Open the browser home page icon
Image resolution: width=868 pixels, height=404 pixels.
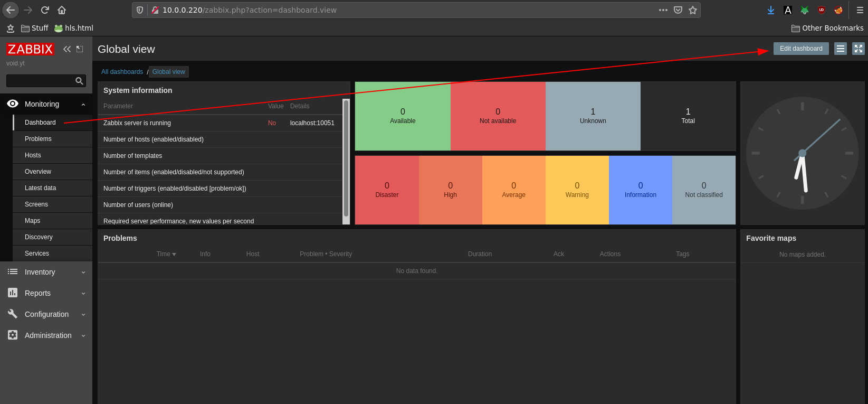coord(62,10)
